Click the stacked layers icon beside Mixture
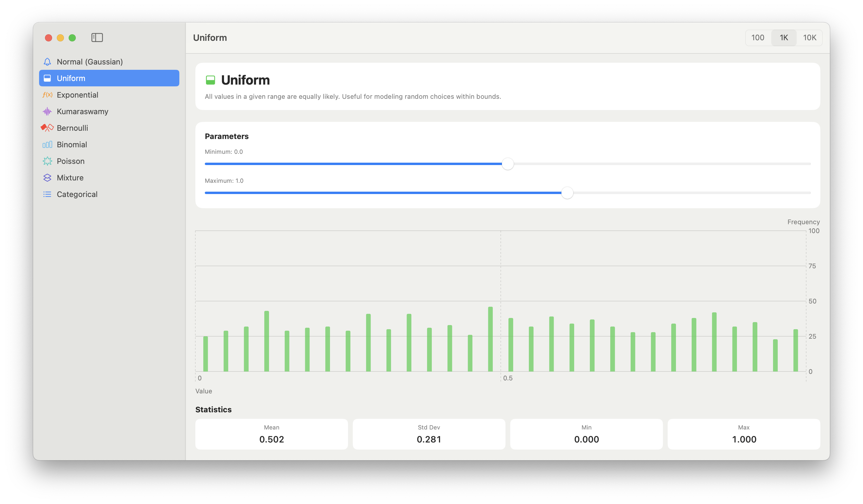Image resolution: width=863 pixels, height=504 pixels. pyautogui.click(x=47, y=177)
